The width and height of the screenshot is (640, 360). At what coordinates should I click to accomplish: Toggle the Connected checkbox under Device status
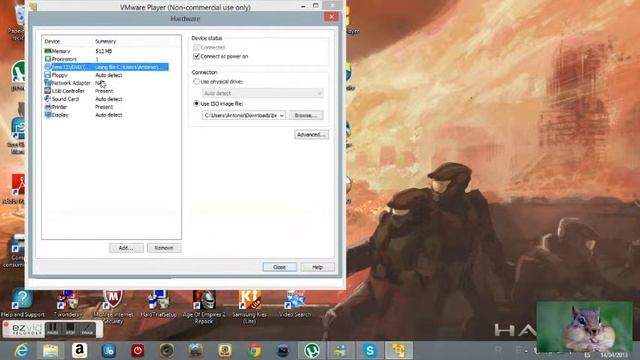tap(196, 47)
